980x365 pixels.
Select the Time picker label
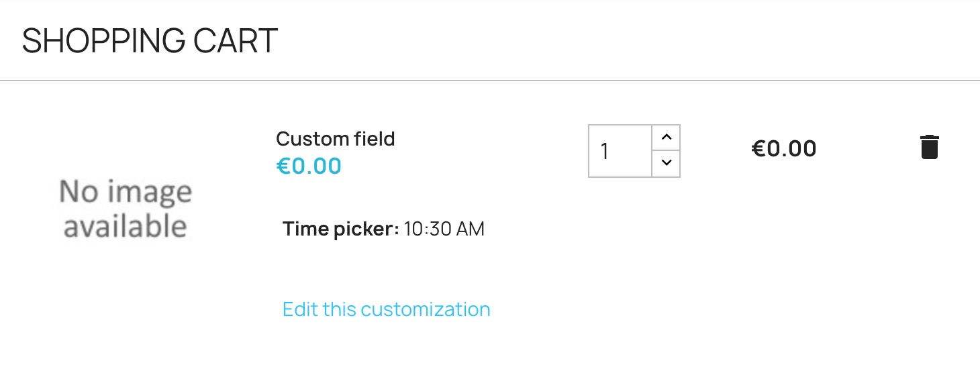coord(340,229)
